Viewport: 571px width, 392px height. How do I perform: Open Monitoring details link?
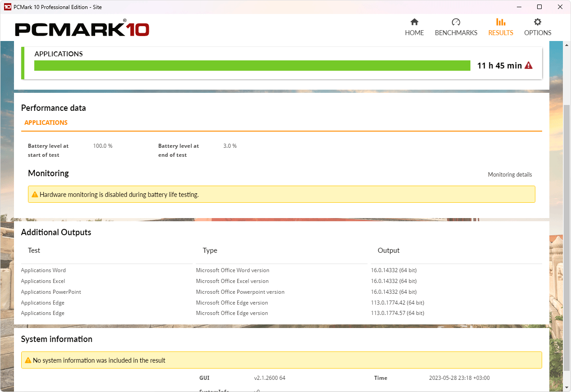click(x=510, y=175)
